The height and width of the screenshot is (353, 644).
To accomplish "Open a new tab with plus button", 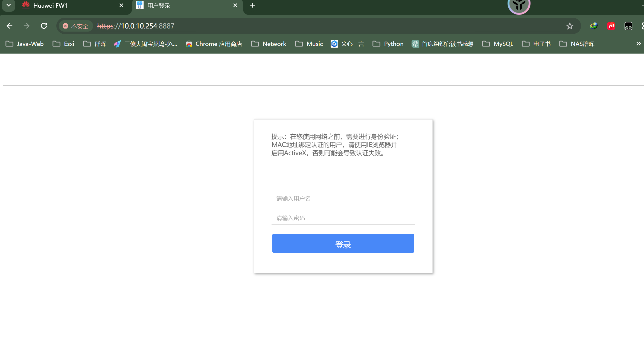I will (253, 5).
